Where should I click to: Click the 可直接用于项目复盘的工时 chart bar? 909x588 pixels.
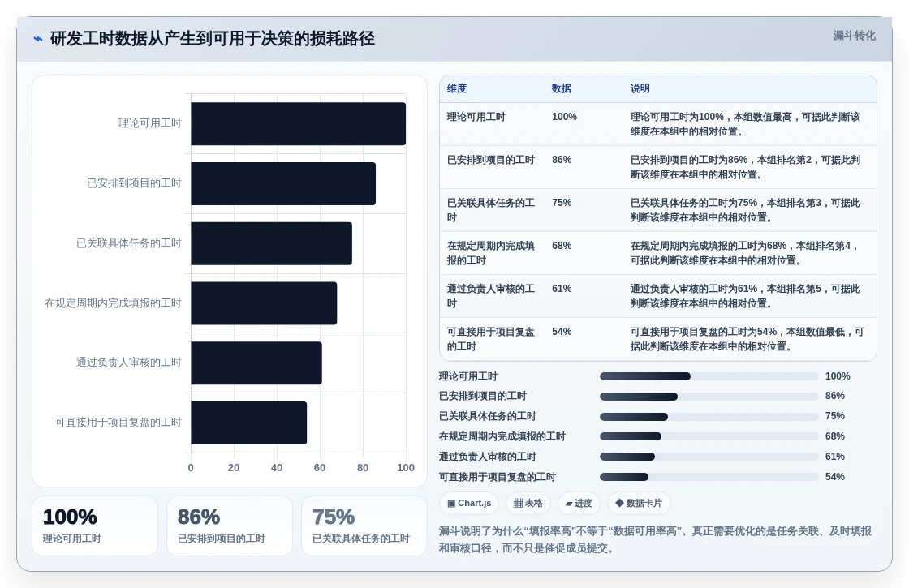click(248, 423)
